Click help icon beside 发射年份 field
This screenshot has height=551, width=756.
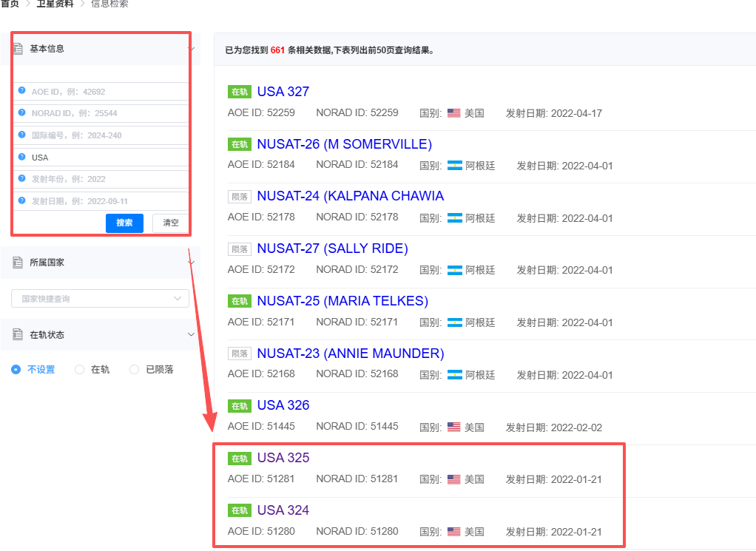22,179
